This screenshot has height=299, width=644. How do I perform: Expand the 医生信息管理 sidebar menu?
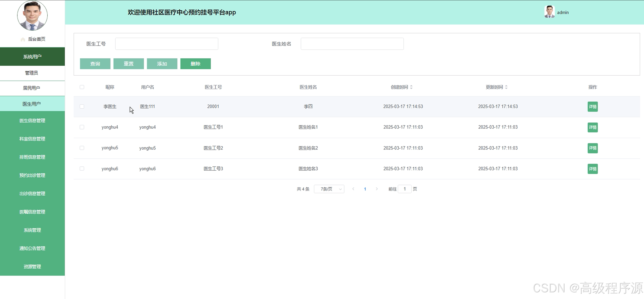pos(32,121)
